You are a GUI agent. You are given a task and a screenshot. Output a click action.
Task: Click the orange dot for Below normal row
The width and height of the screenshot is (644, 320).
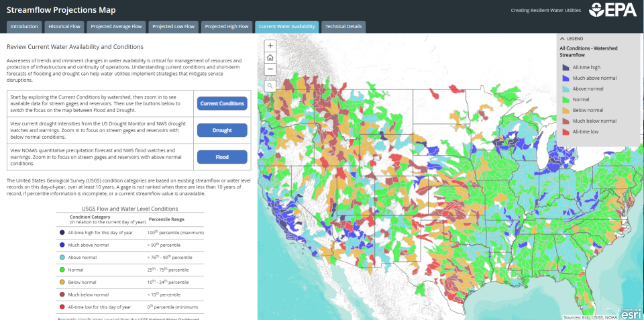tap(62, 282)
